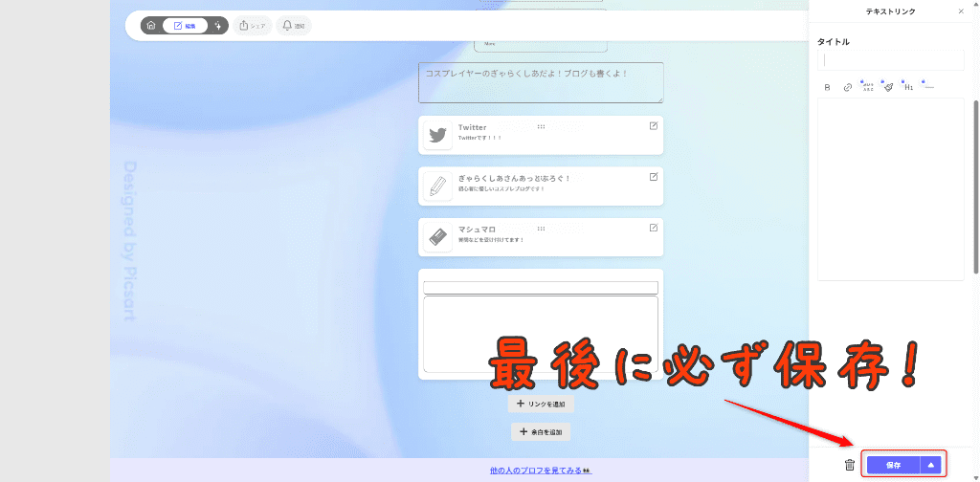Toggle bold formatting in text editor

(828, 87)
